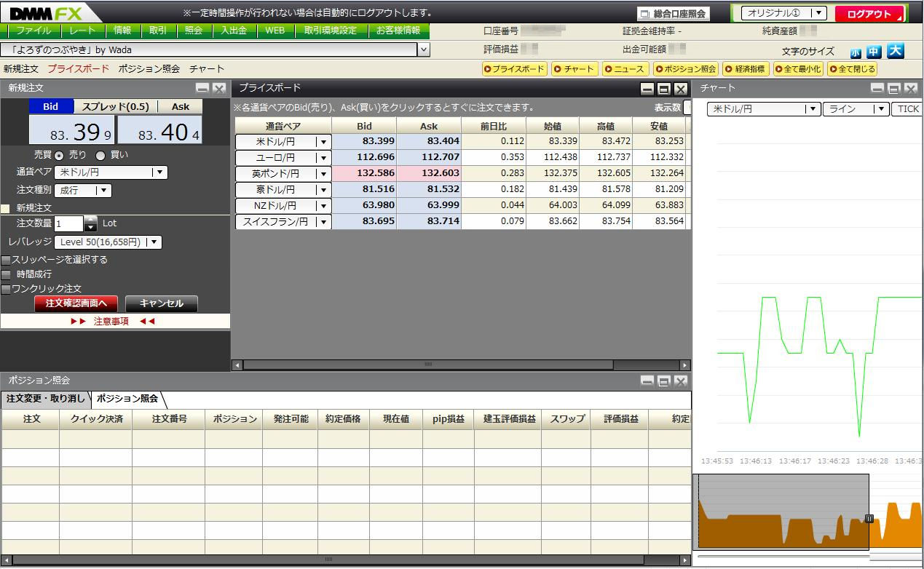Viewport: 924px width, 569px height.
Task: Click the キャンセル button
Action: point(161,303)
